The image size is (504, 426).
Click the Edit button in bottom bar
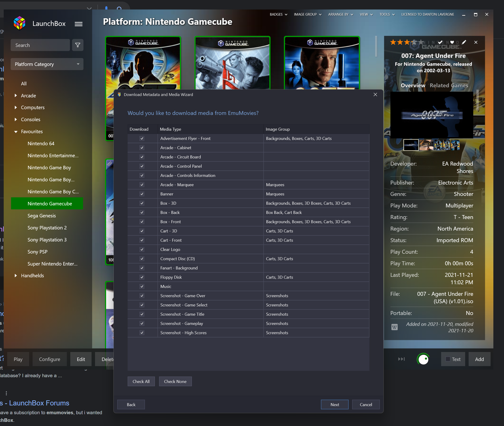tap(81, 359)
